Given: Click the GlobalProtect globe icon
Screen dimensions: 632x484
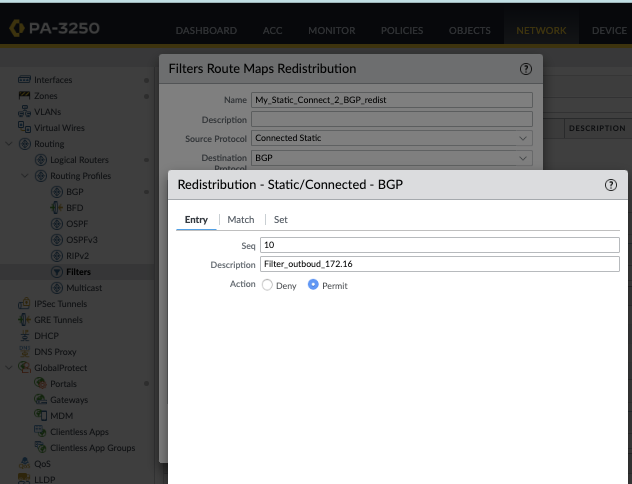Looking at the screenshot, I should coord(27,368).
